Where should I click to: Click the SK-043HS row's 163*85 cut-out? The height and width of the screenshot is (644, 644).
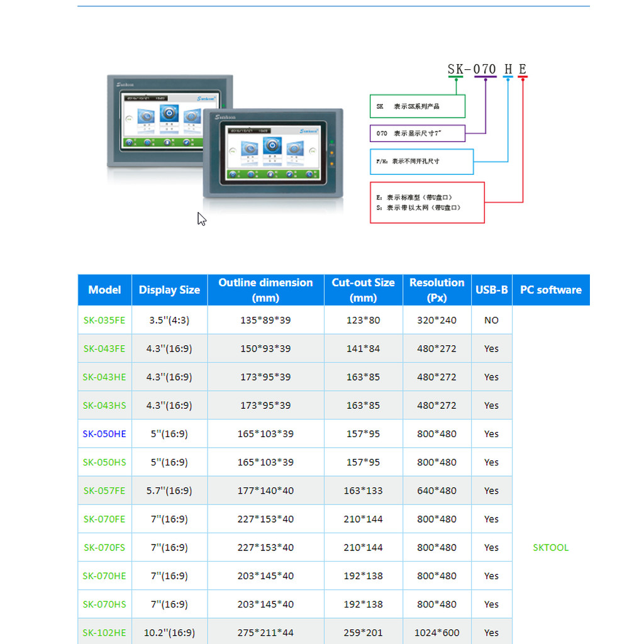(363, 406)
